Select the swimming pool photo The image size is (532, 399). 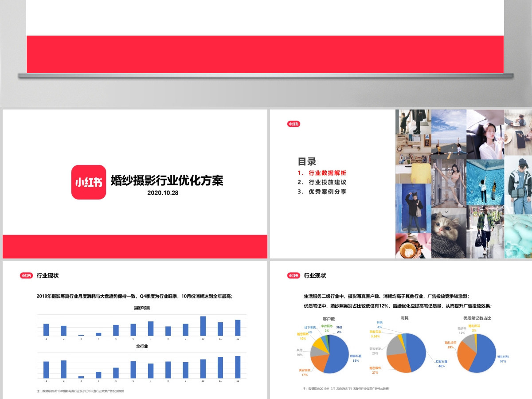pos(485,182)
